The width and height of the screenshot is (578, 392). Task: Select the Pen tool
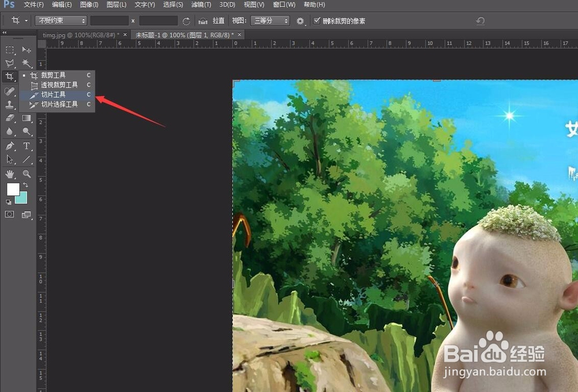[x=9, y=146]
